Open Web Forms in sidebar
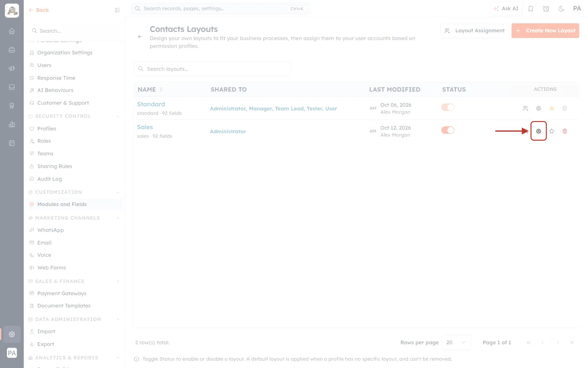Image resolution: width=588 pixels, height=368 pixels. coord(51,268)
